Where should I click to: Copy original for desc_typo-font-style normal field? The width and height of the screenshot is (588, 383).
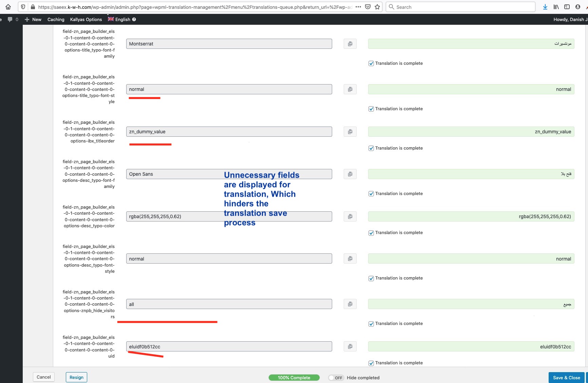350,258
